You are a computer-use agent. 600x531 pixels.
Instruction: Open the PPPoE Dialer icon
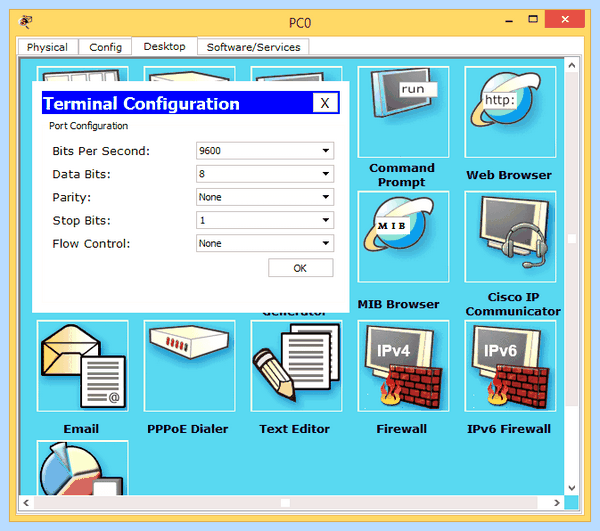coord(189,366)
